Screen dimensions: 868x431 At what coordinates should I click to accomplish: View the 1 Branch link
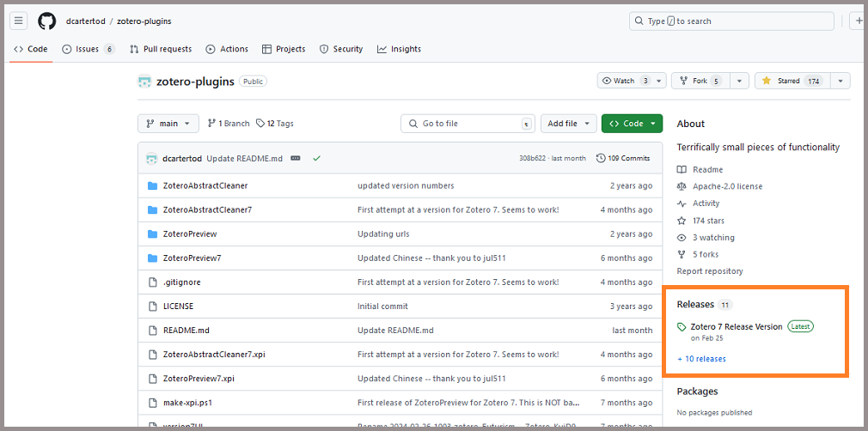click(x=229, y=124)
